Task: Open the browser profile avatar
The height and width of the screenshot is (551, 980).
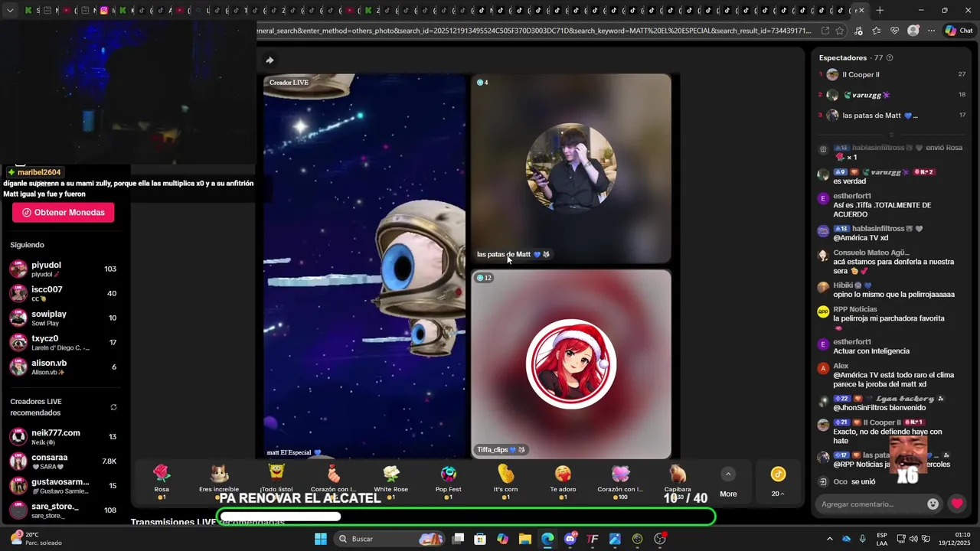Action: point(913,31)
